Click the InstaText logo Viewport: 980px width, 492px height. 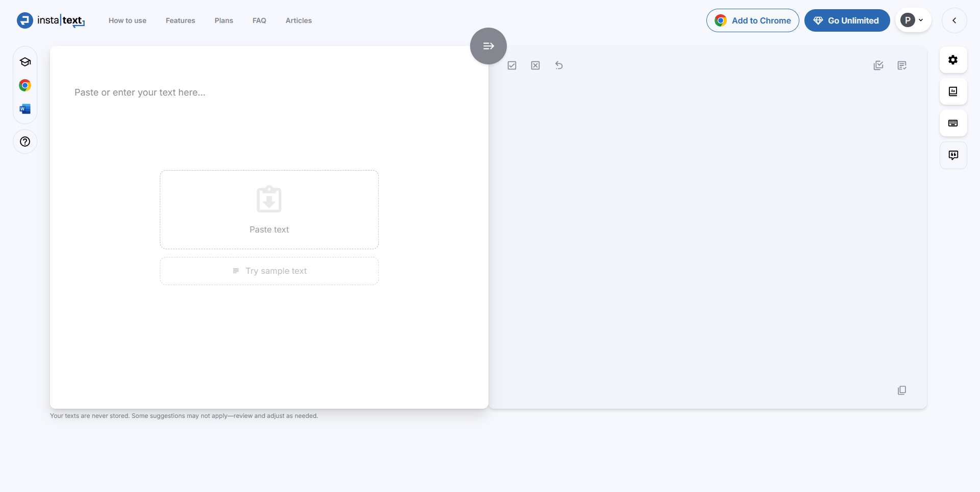tap(51, 20)
